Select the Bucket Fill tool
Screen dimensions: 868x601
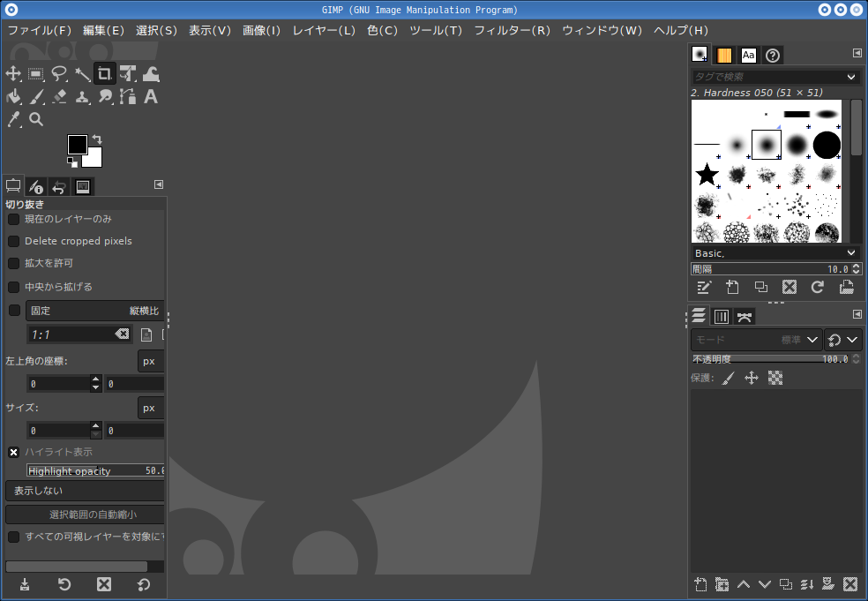click(13, 96)
